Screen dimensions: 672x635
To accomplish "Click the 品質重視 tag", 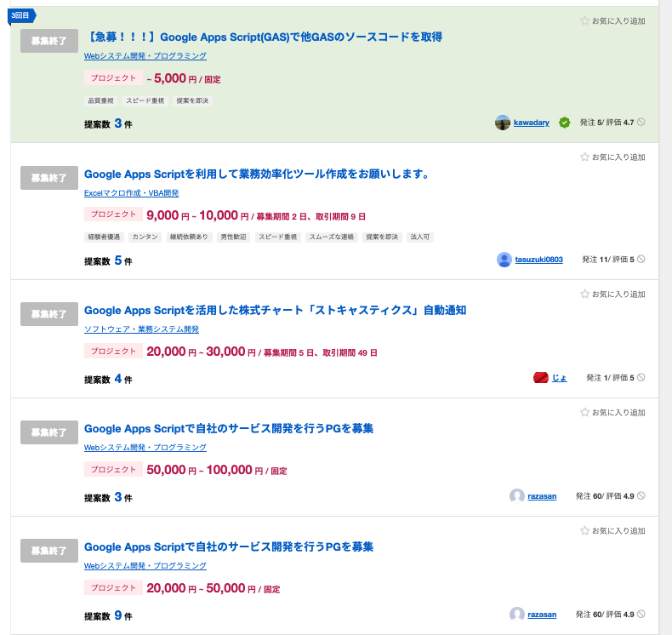I will pyautogui.click(x=100, y=100).
